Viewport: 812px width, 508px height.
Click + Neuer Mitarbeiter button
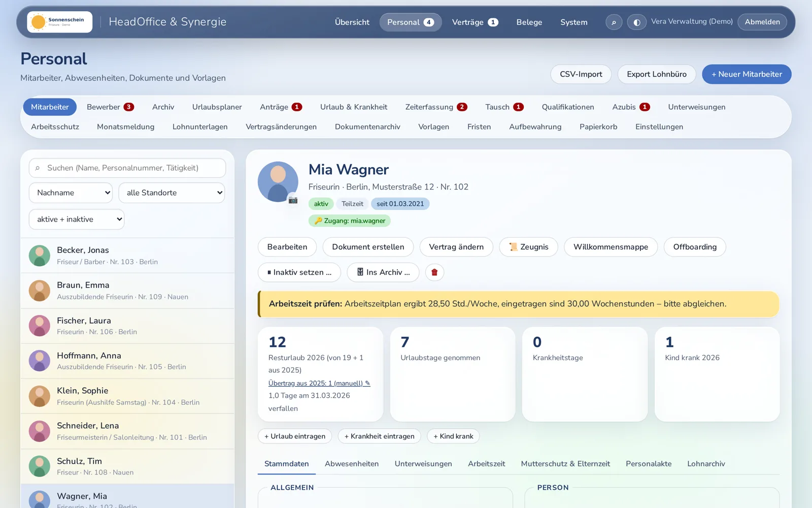click(x=747, y=74)
